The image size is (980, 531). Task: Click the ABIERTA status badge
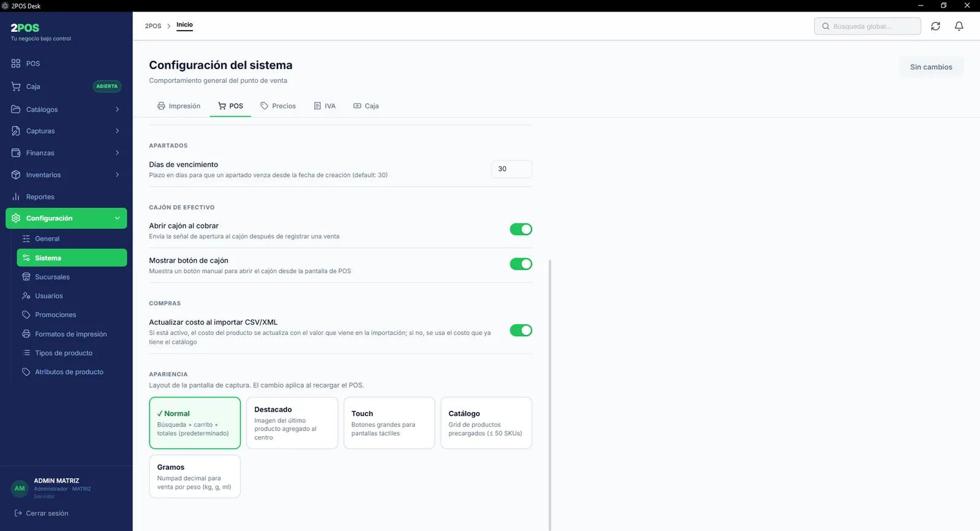coord(107,86)
